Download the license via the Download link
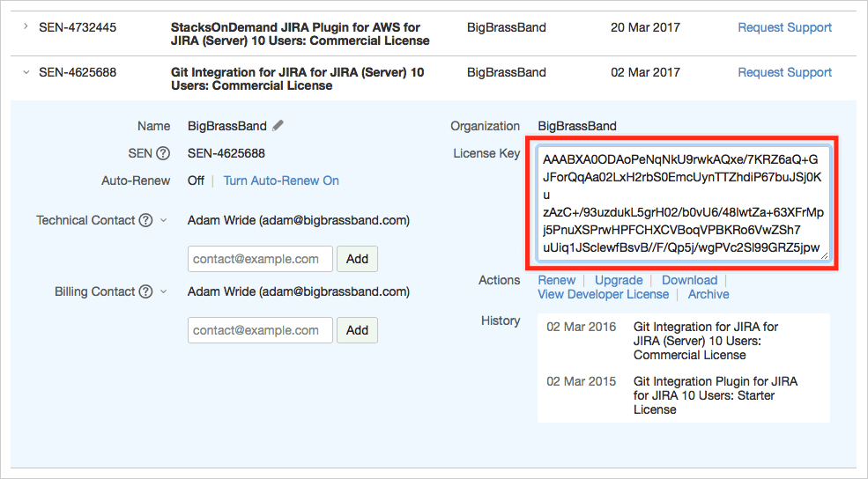The image size is (868, 479). coord(689,280)
